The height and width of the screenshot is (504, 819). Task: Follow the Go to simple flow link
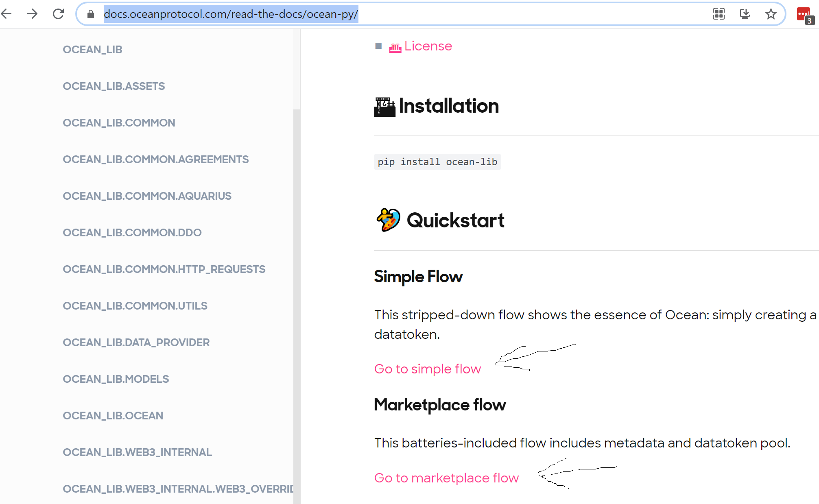tap(427, 369)
